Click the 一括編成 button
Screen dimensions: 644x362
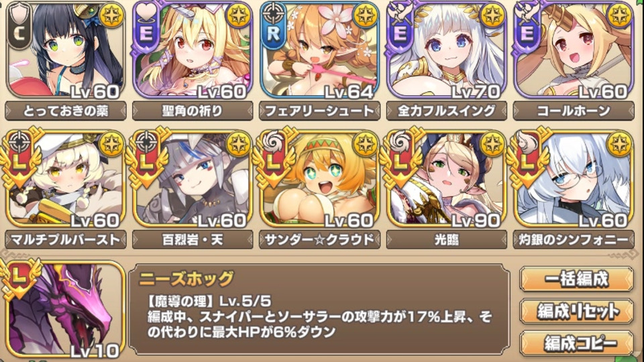(577, 279)
